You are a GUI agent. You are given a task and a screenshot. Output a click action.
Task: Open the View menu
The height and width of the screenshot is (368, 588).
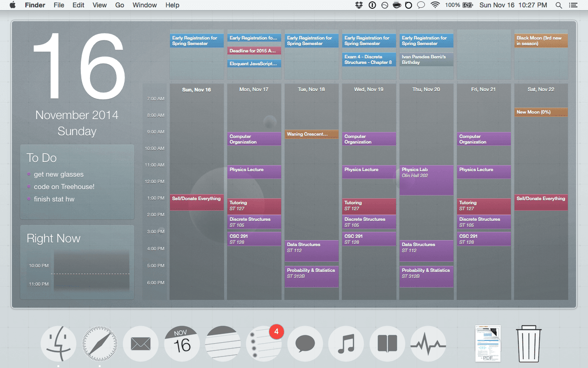coord(100,5)
